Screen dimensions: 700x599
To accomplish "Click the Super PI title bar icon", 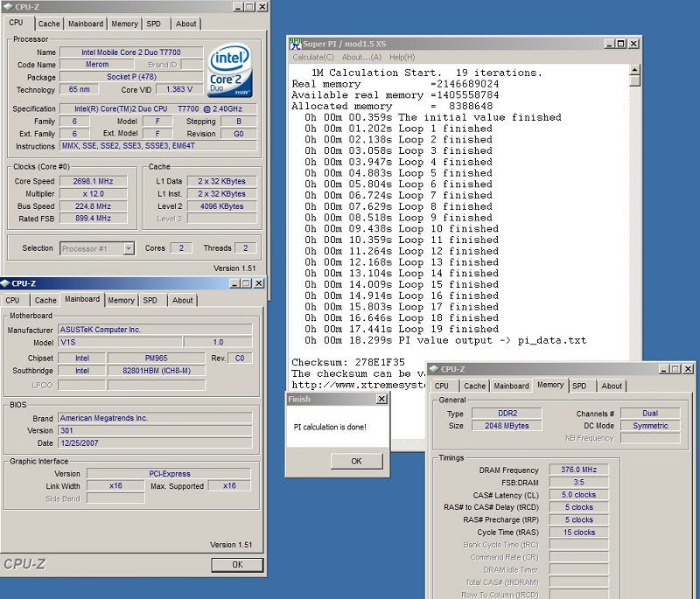I will click(296, 44).
